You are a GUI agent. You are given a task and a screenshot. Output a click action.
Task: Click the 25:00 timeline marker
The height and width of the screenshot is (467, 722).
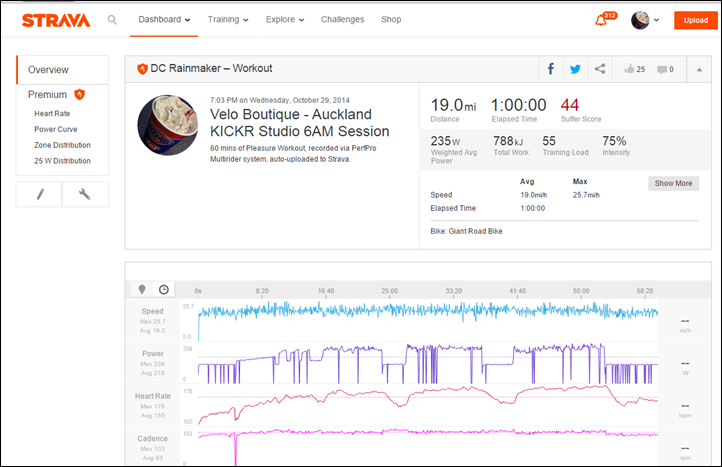pyautogui.click(x=390, y=291)
